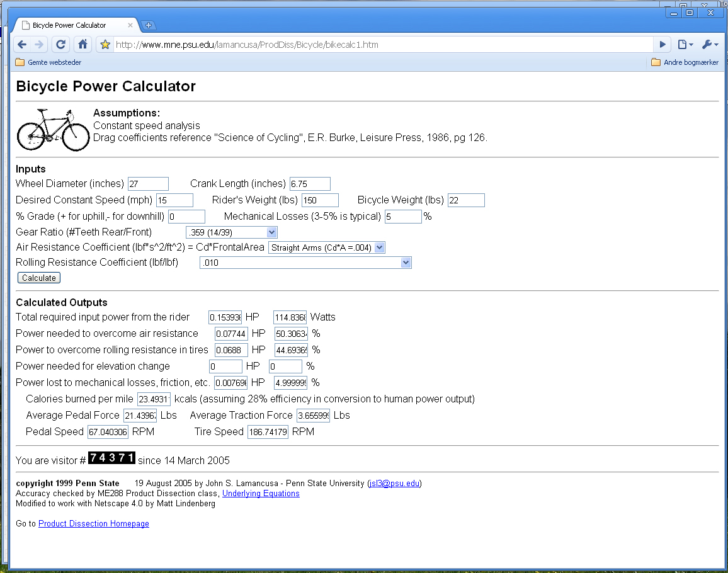Select the elevation change percent output

coord(285,366)
